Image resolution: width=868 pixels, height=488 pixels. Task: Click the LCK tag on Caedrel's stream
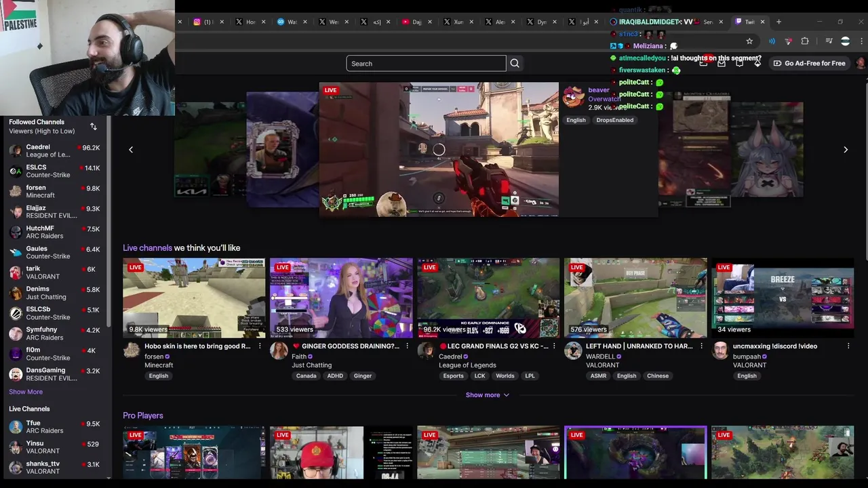479,375
